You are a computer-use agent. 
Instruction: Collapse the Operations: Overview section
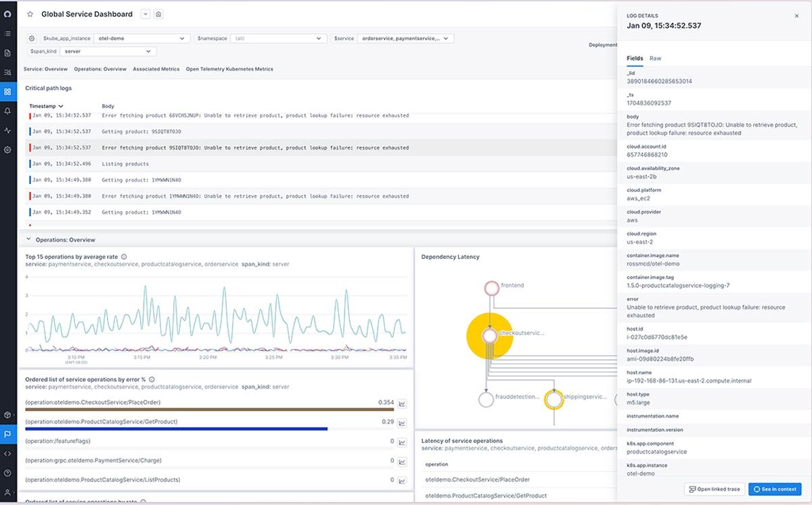click(x=27, y=239)
